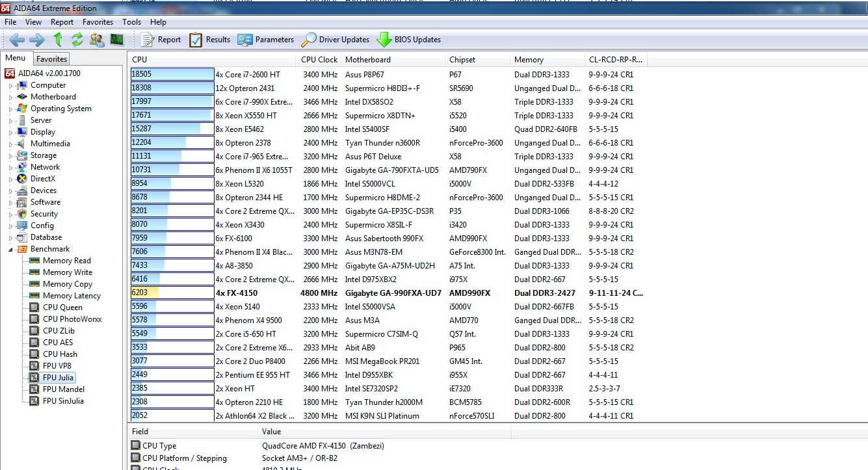Select the Computer icon in the tree
This screenshot has height=470, width=868.
(22, 85)
